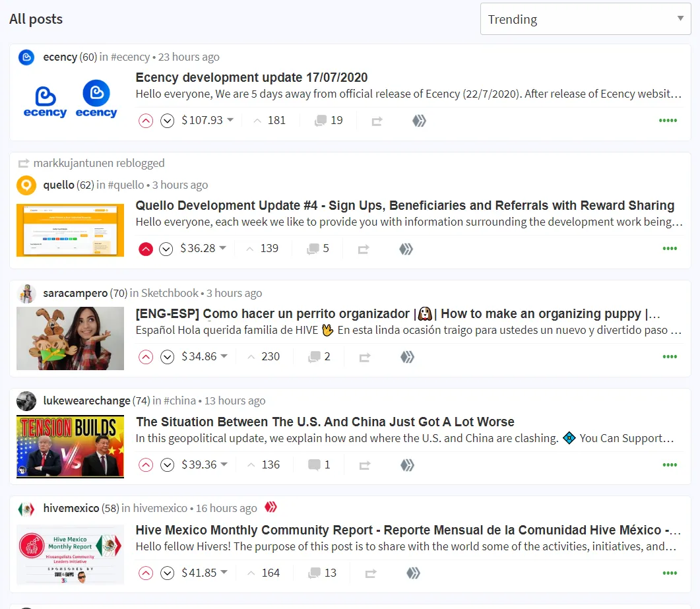Click the Tension Builds thumbnail image

[x=70, y=447]
